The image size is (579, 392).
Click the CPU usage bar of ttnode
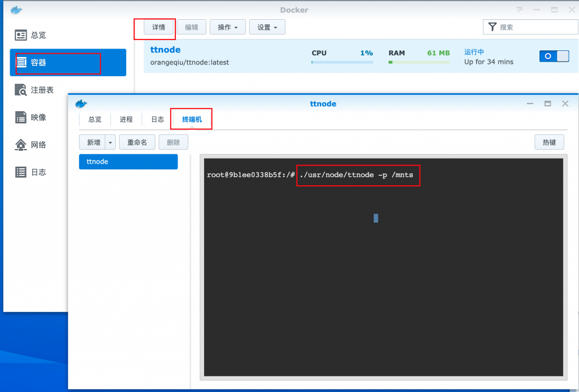click(x=342, y=62)
